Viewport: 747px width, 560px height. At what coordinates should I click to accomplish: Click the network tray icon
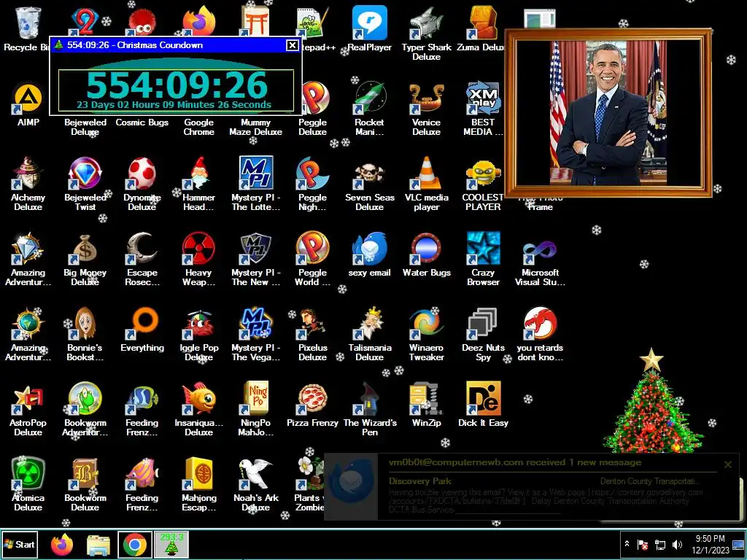click(x=660, y=544)
